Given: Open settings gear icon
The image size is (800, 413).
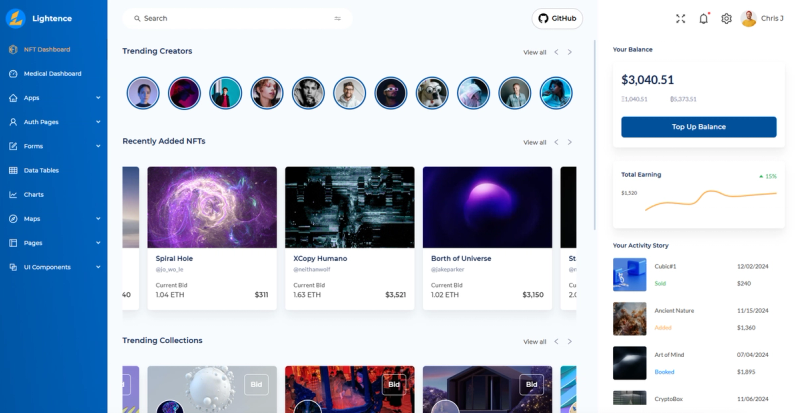Looking at the screenshot, I should [x=727, y=18].
